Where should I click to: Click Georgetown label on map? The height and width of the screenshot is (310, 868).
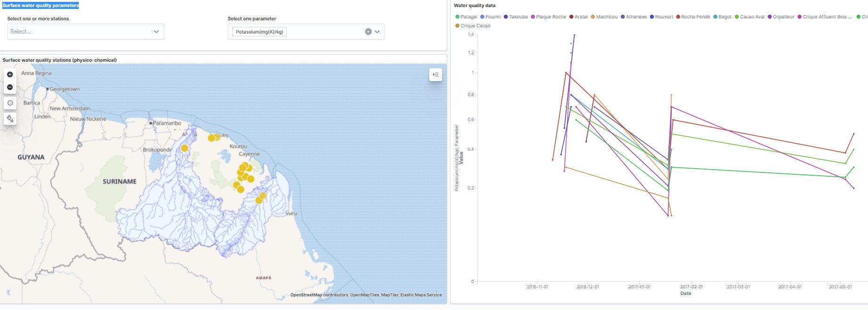click(65, 89)
